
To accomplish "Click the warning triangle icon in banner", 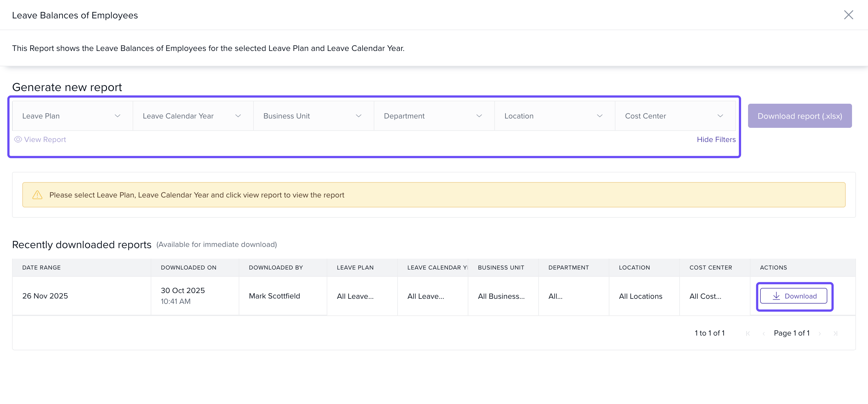I will point(37,195).
